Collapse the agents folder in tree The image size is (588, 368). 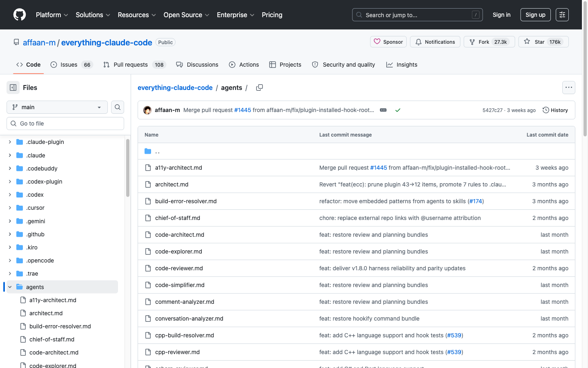tap(10, 287)
